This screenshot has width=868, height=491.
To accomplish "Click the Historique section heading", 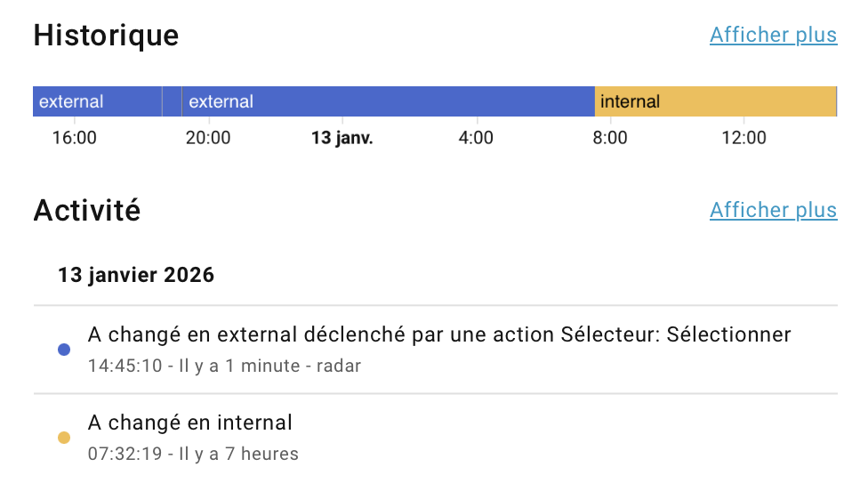I will pyautogui.click(x=106, y=36).
